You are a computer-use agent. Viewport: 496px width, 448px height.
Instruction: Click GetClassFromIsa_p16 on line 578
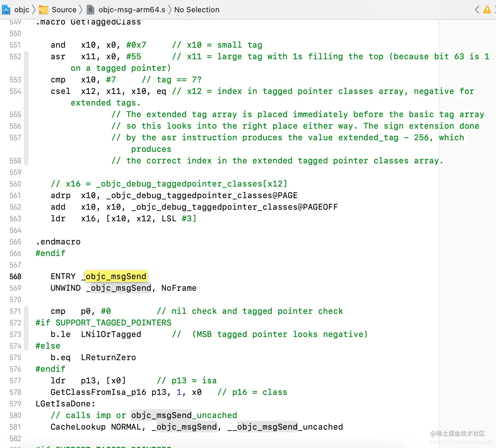98,392
